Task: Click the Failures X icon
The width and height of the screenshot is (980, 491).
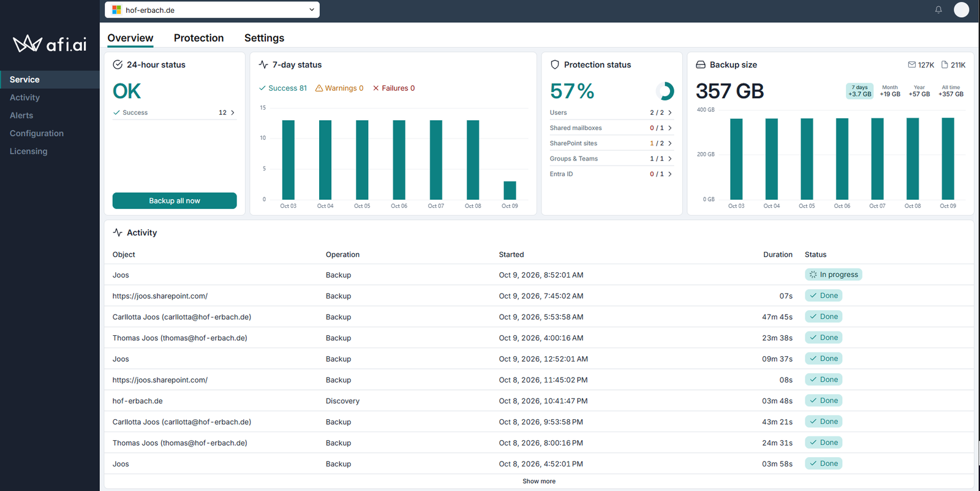Action: (x=376, y=88)
